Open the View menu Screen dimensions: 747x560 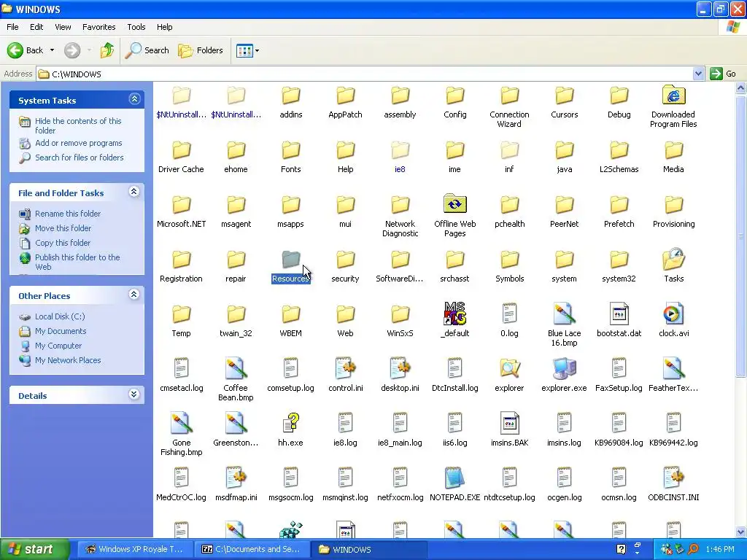(63, 27)
